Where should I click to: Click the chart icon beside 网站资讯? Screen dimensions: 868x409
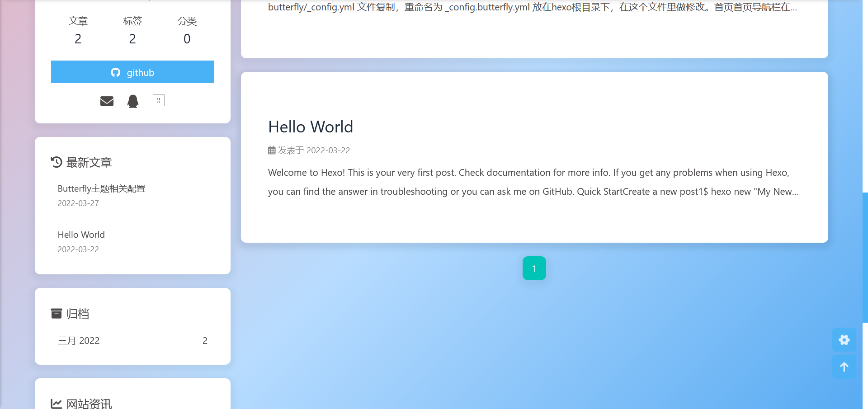[x=56, y=404]
